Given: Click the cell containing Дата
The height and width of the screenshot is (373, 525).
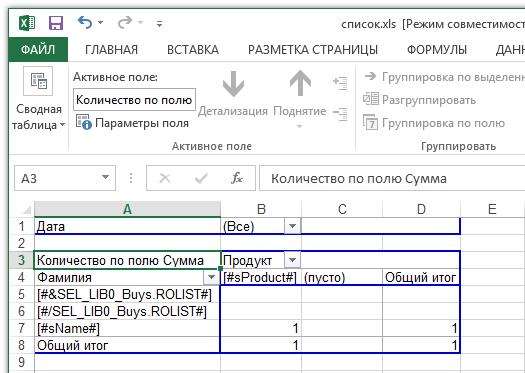Looking at the screenshot, I should 127,226.
